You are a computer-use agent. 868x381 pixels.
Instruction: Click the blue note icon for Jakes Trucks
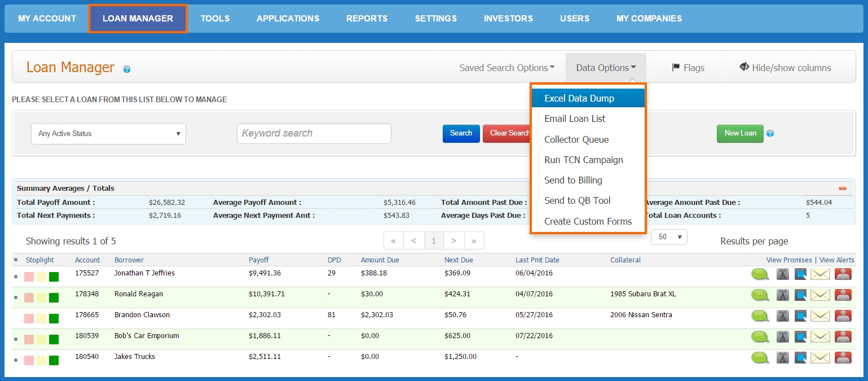click(800, 358)
